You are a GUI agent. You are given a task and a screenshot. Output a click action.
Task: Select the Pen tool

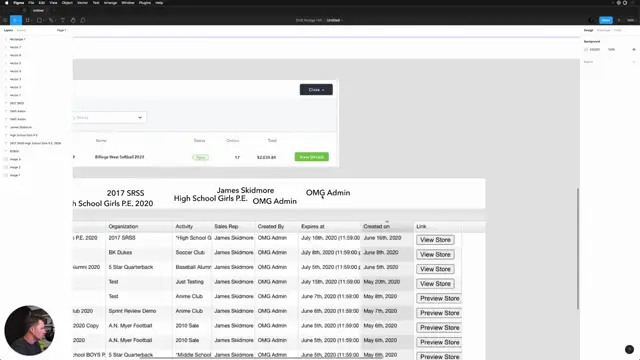coord(51,20)
